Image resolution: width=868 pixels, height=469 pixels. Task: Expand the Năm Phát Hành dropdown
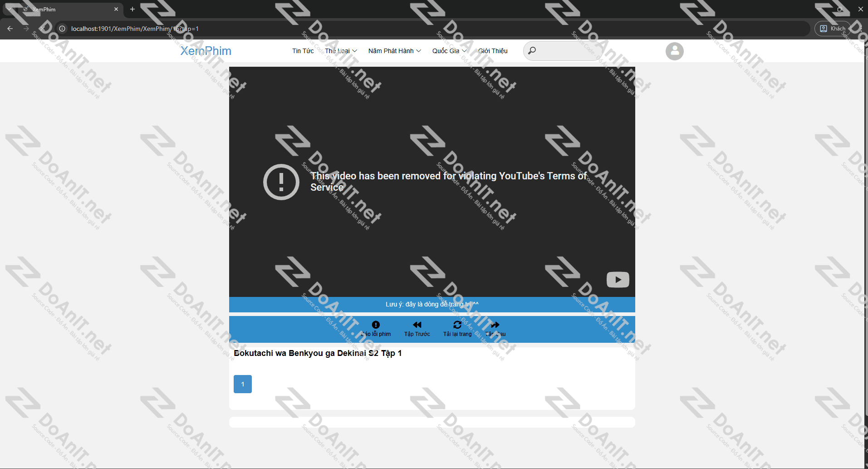(394, 51)
